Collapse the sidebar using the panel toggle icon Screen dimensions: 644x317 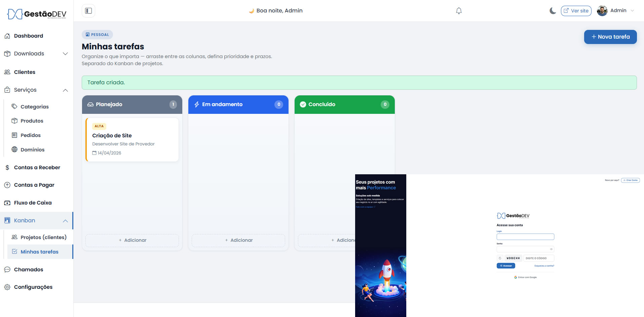[88, 11]
